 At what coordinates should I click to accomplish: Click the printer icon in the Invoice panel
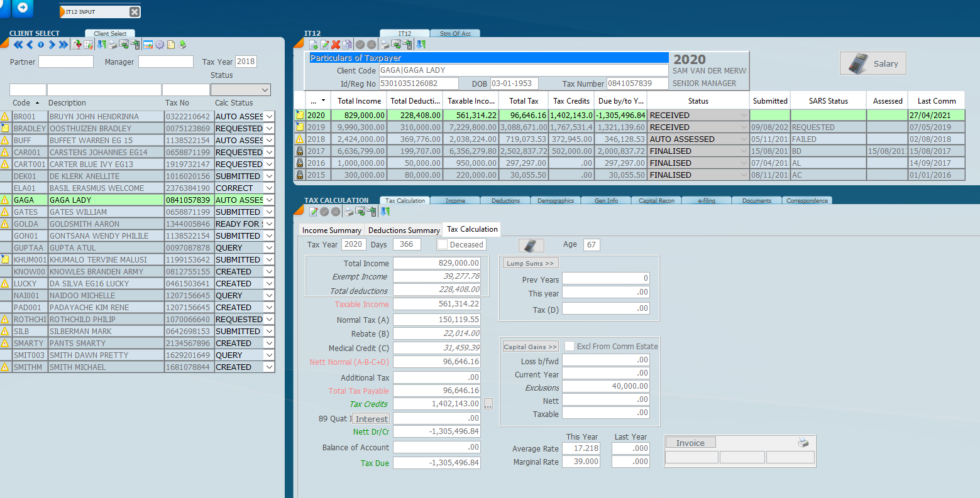tap(803, 443)
